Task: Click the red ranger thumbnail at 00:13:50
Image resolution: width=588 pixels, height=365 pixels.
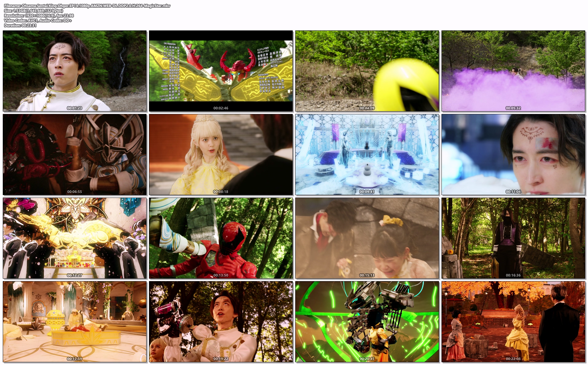Action: (221, 238)
